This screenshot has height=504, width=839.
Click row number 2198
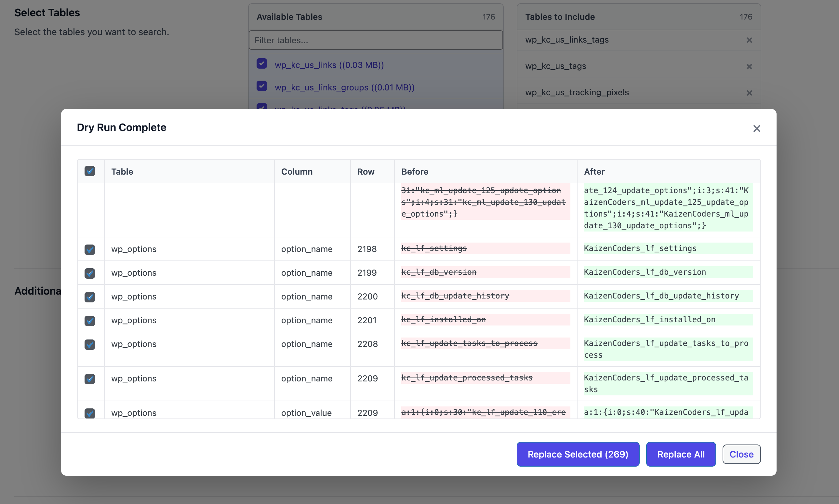pos(367,249)
